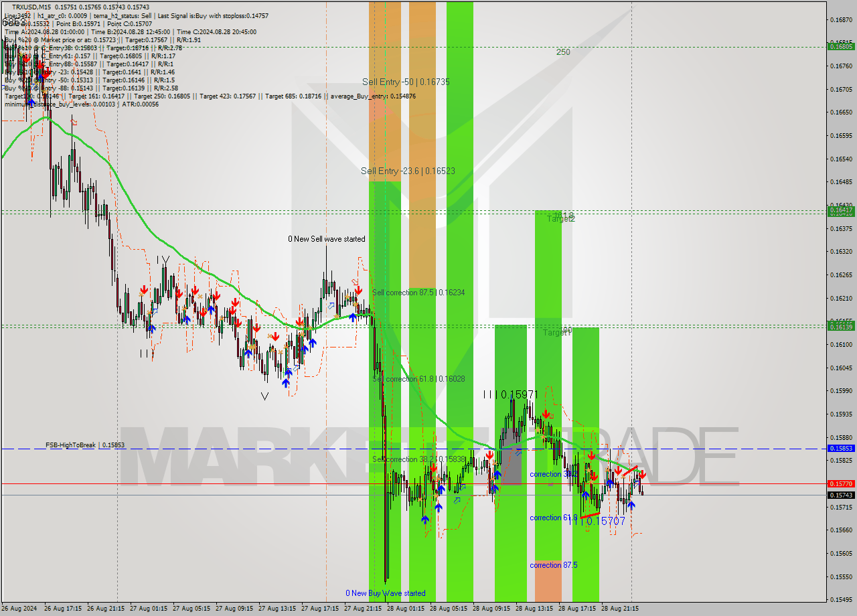857x616 pixels.
Task: Click the green 0.16139 price tag on axis
Action: tap(842, 326)
